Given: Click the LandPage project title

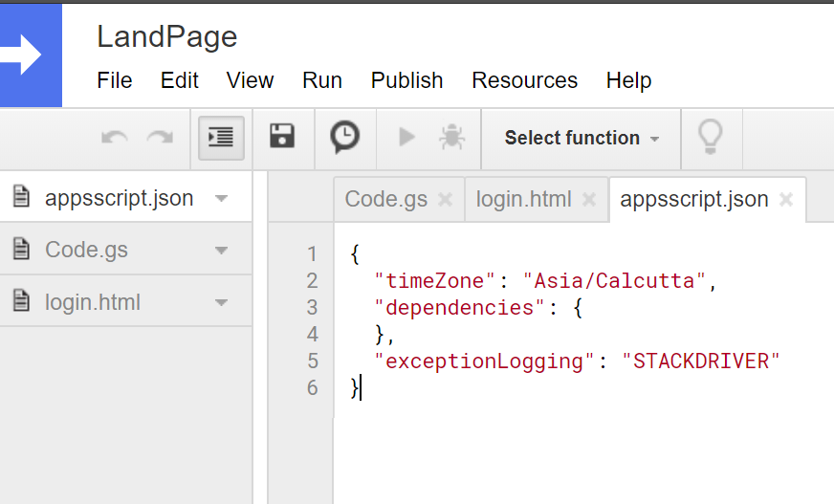Looking at the screenshot, I should pyautogui.click(x=167, y=37).
